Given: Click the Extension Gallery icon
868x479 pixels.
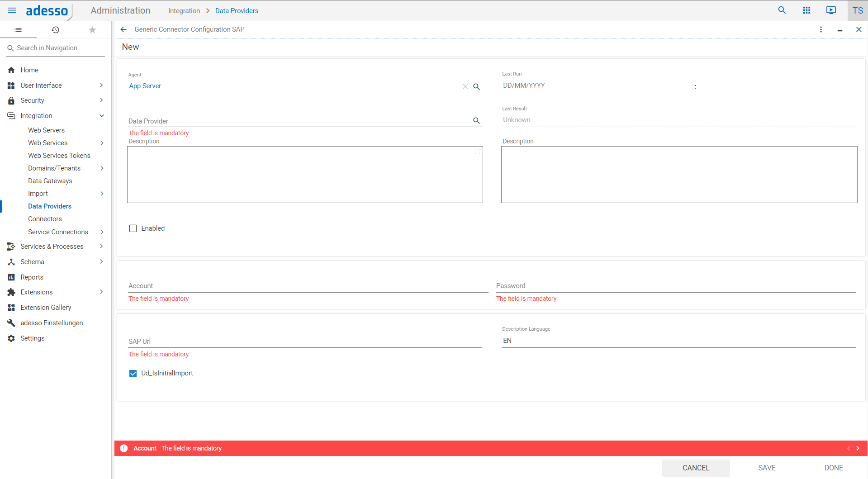Looking at the screenshot, I should point(11,308).
